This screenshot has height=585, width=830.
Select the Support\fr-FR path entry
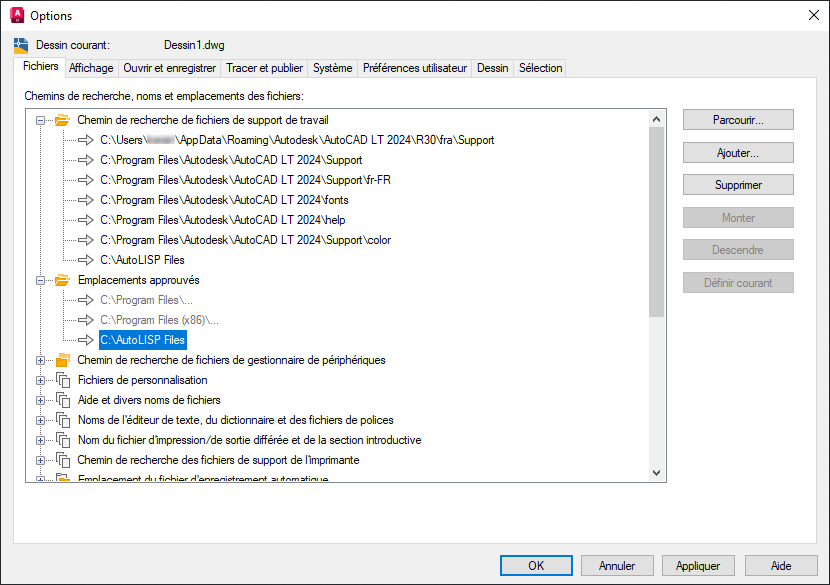(x=246, y=180)
